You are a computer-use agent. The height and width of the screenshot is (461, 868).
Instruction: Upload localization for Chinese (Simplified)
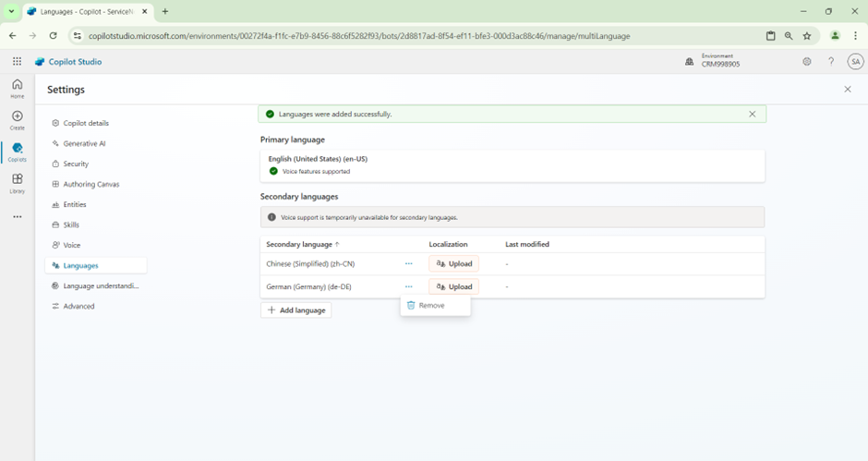453,264
